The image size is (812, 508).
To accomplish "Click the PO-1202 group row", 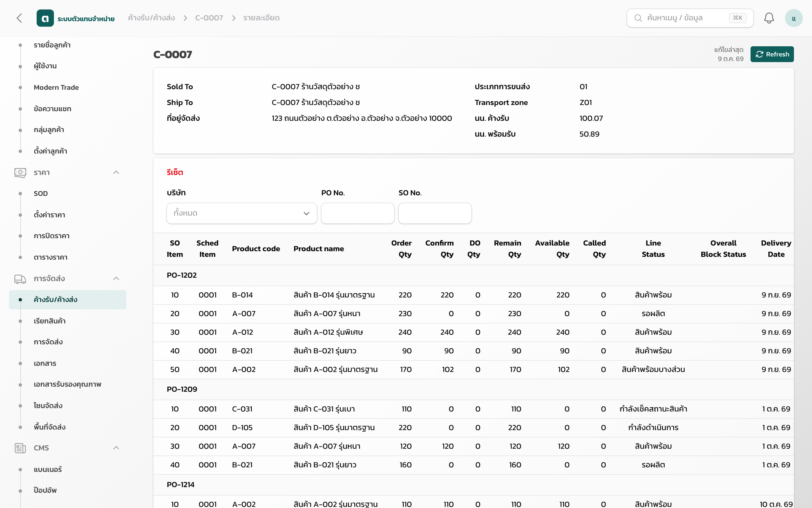I will point(473,275).
